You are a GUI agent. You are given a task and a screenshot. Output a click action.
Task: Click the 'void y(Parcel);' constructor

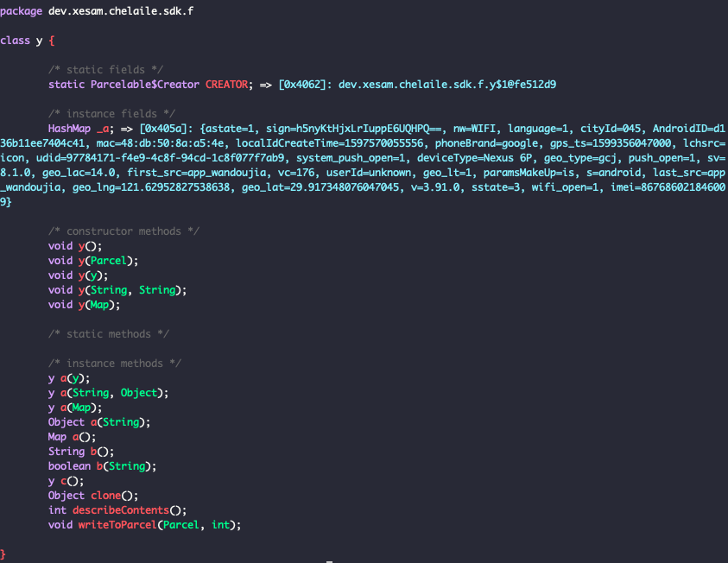click(x=93, y=261)
